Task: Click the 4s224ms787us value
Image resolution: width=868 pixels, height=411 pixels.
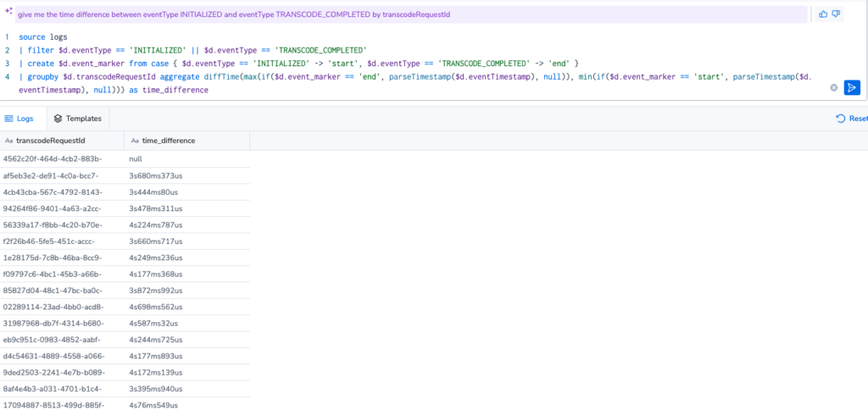Action: point(156,225)
